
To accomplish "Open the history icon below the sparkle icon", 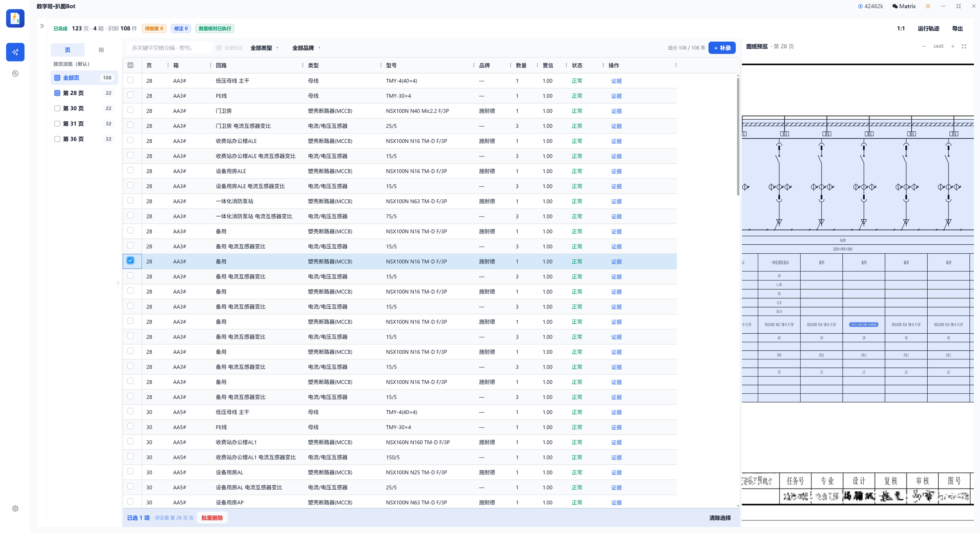I will 15,74.
